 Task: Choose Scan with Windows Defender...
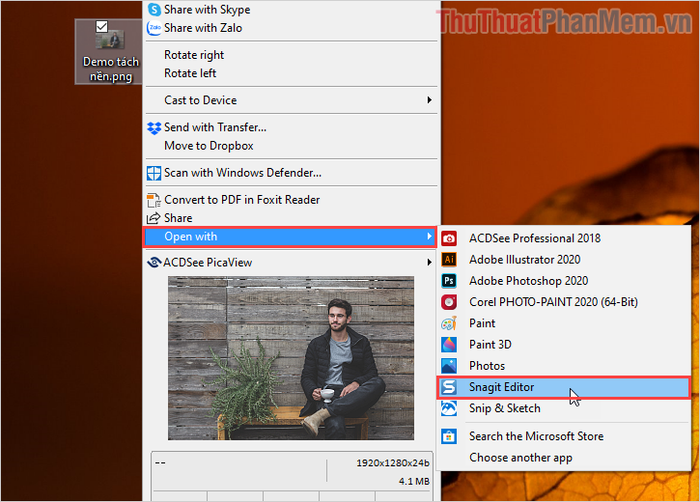tap(292, 173)
